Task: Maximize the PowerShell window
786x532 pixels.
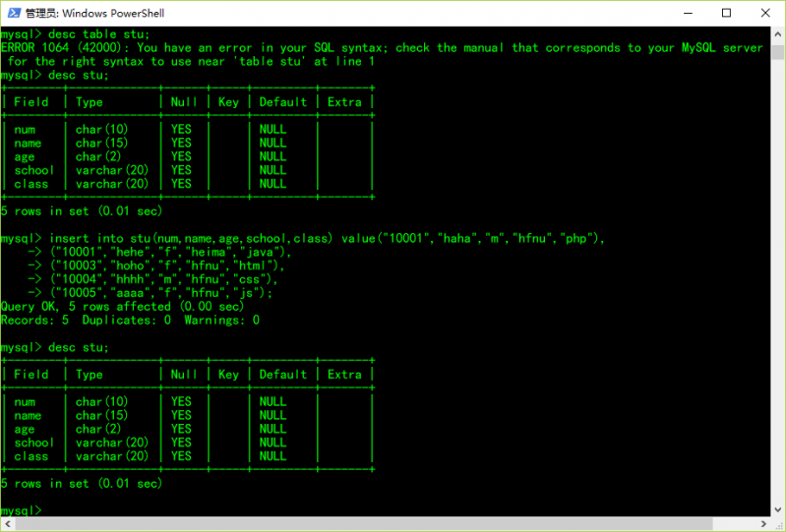Action: pos(727,13)
